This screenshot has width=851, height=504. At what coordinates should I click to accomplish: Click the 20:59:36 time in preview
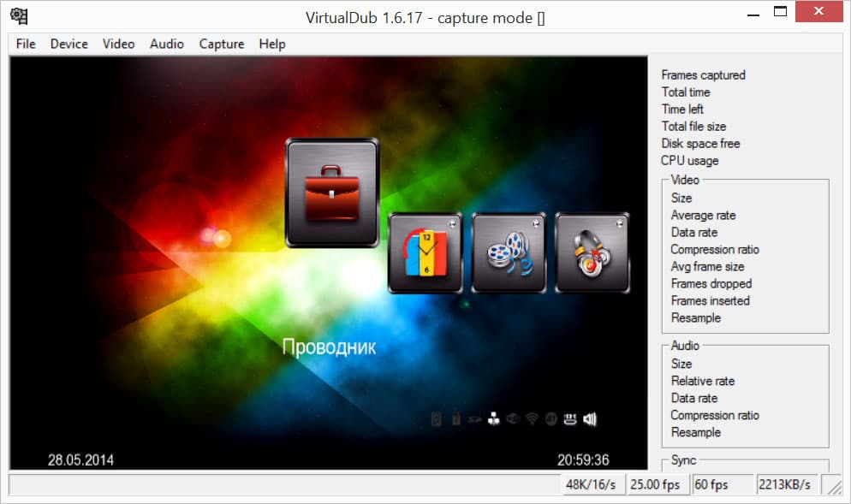tap(583, 460)
